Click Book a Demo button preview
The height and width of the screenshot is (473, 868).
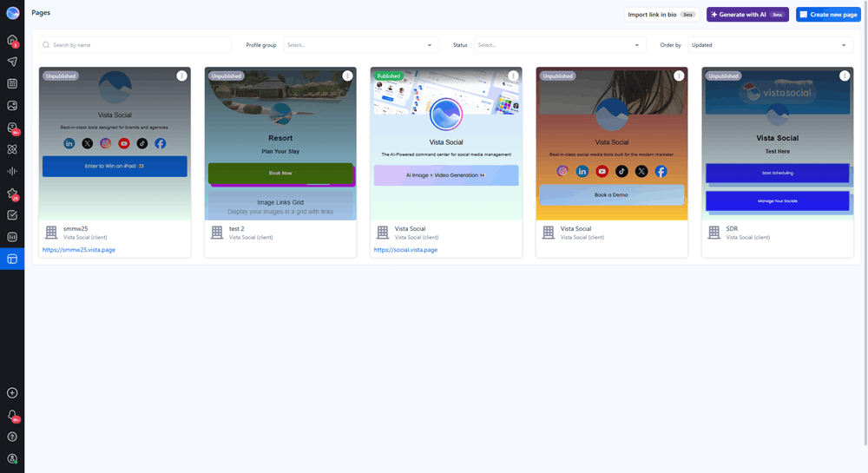(x=612, y=194)
